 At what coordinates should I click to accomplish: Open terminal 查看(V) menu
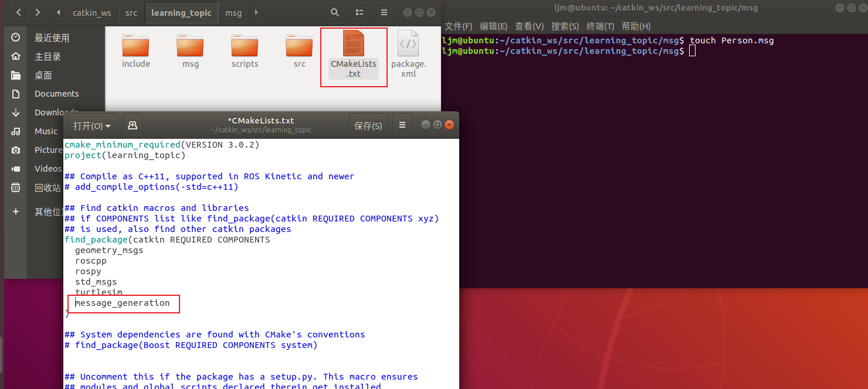tap(530, 26)
